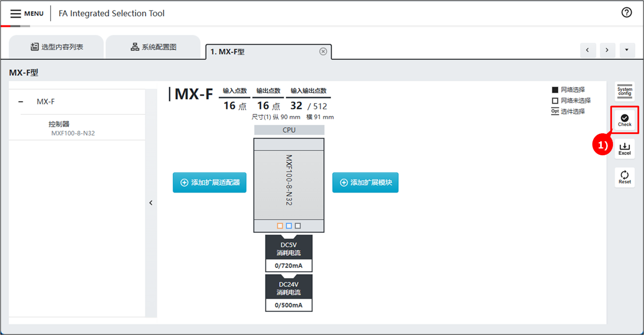Switch to the 选型内容列表 tab

(x=56, y=47)
